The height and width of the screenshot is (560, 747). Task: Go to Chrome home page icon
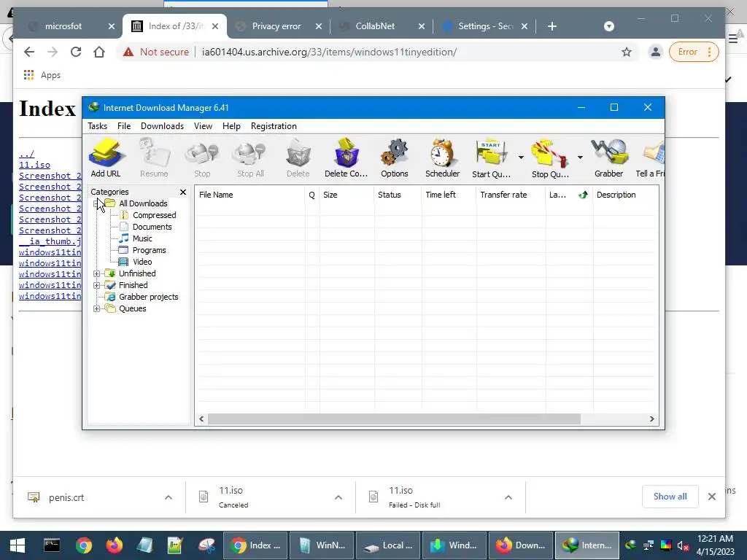99,52
